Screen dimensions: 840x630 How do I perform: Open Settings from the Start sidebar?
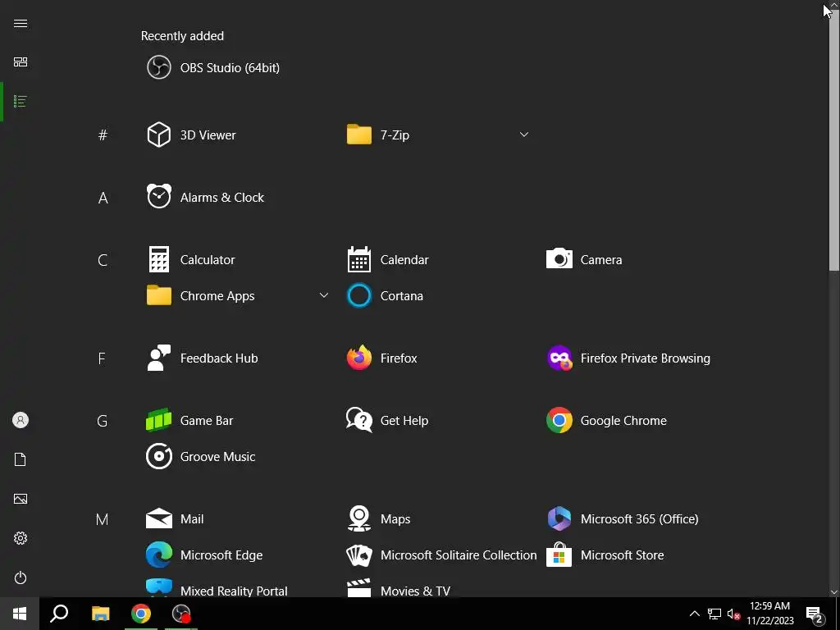21,538
